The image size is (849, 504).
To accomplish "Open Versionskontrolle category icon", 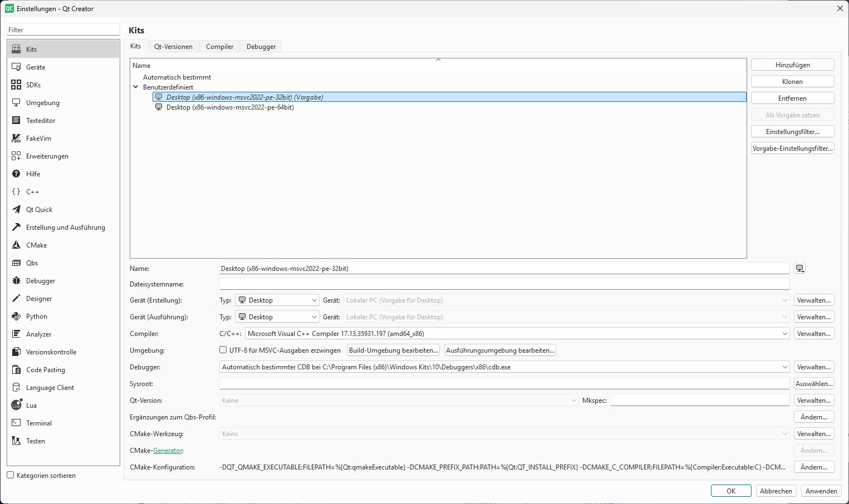I will coord(16,352).
